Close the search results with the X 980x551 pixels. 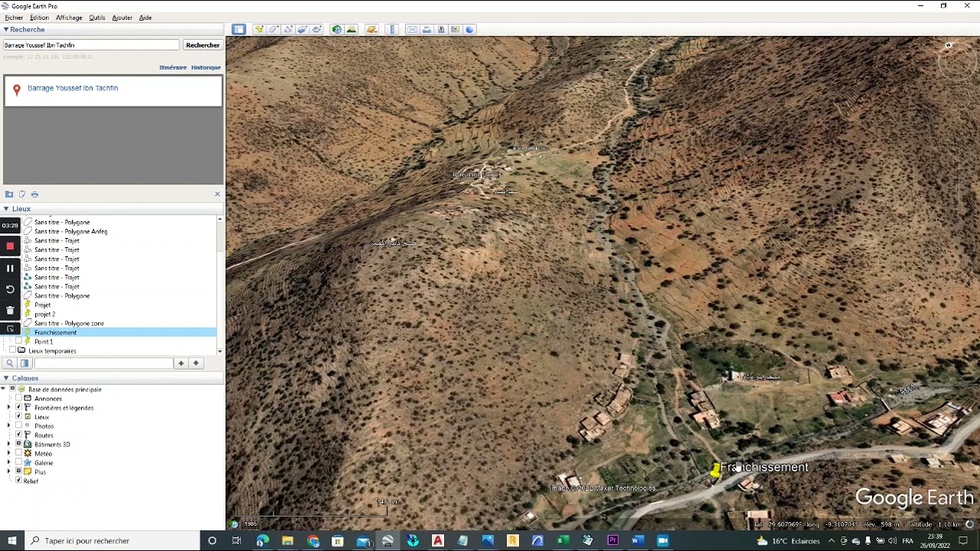217,194
